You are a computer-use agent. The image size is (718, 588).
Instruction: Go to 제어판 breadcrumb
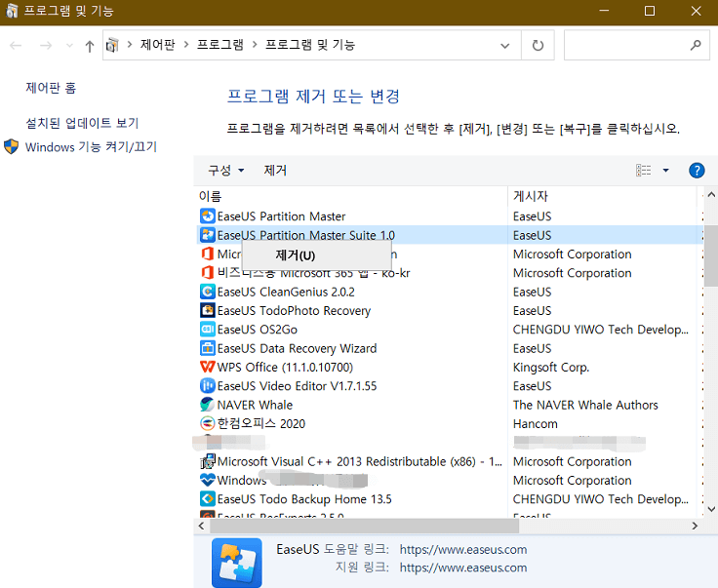click(157, 45)
